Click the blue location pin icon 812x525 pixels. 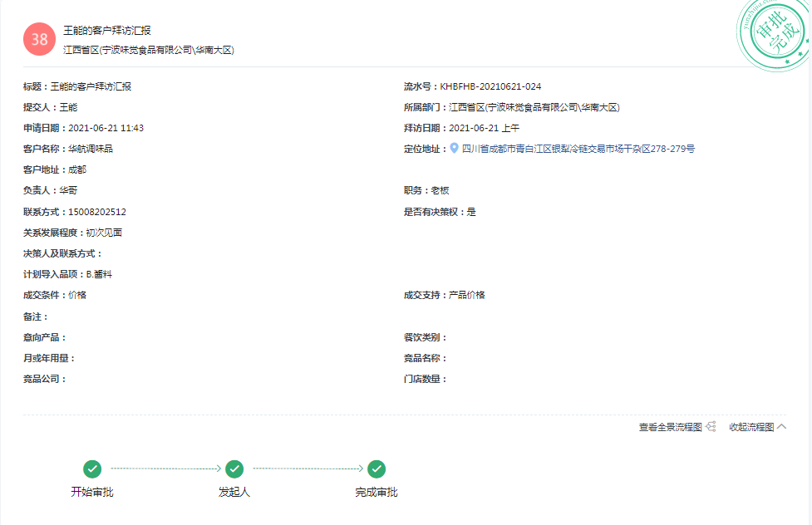point(454,149)
